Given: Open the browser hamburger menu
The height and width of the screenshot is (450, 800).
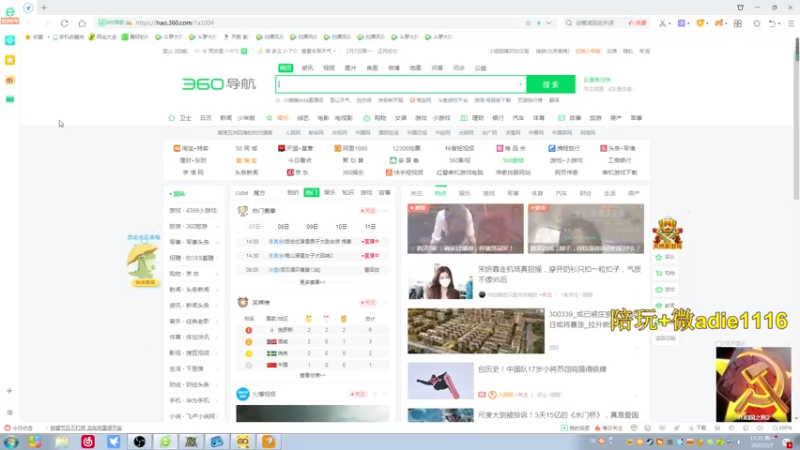Looking at the screenshot, I should 791,23.
